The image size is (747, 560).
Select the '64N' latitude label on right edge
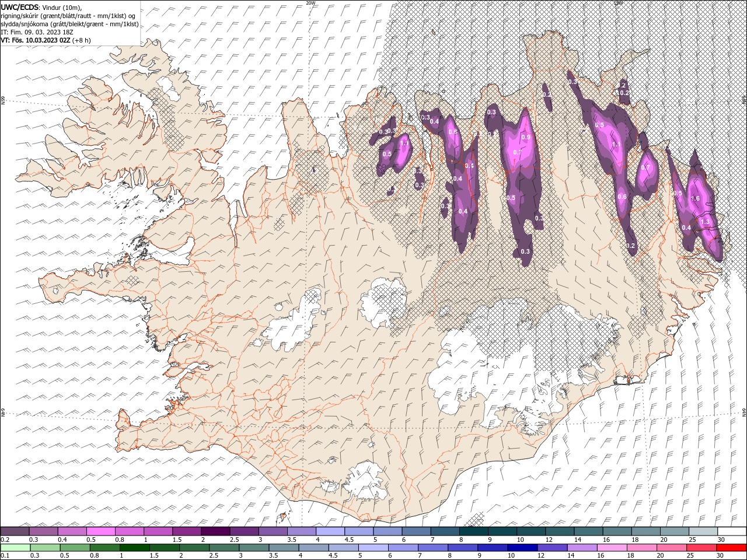(x=744, y=413)
